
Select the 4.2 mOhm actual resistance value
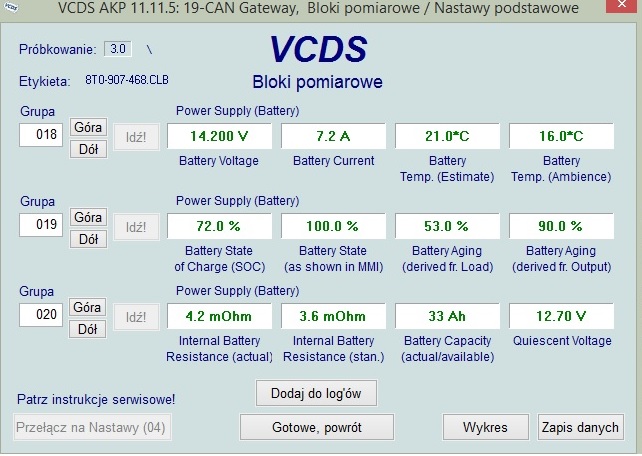pyautogui.click(x=219, y=316)
